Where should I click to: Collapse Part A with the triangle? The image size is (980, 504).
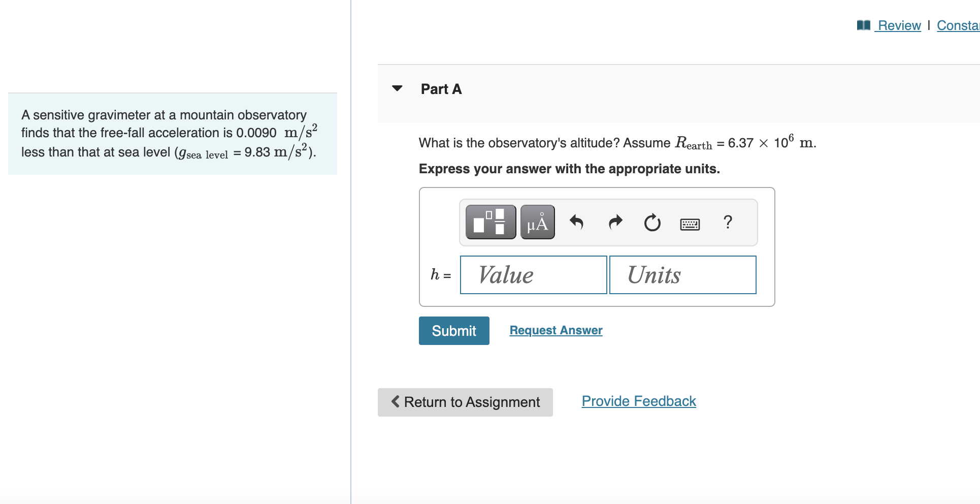click(397, 88)
